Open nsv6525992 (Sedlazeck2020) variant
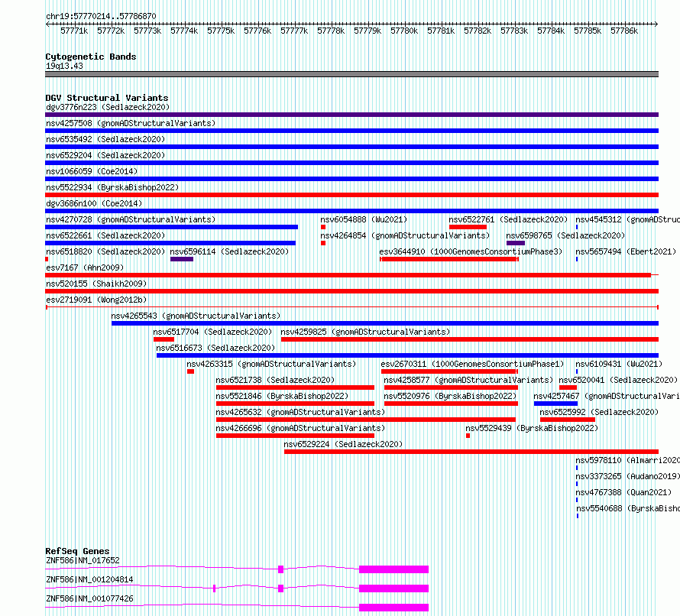This screenshot has width=680, height=616. click(x=599, y=412)
